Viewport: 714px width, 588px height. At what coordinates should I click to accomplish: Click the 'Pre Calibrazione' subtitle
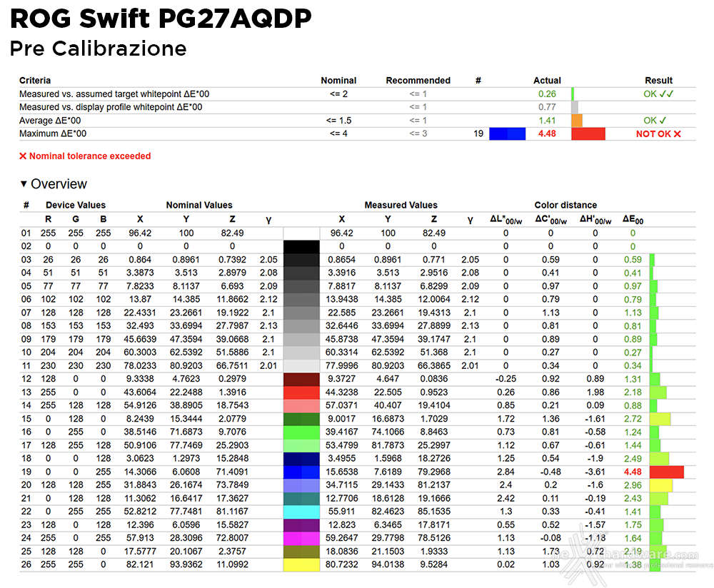[99, 49]
